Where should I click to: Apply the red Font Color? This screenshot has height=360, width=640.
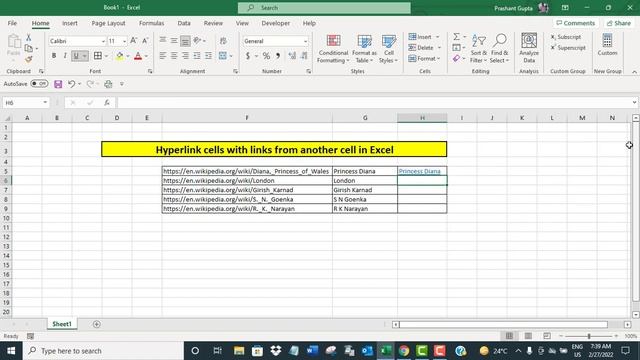138,56
